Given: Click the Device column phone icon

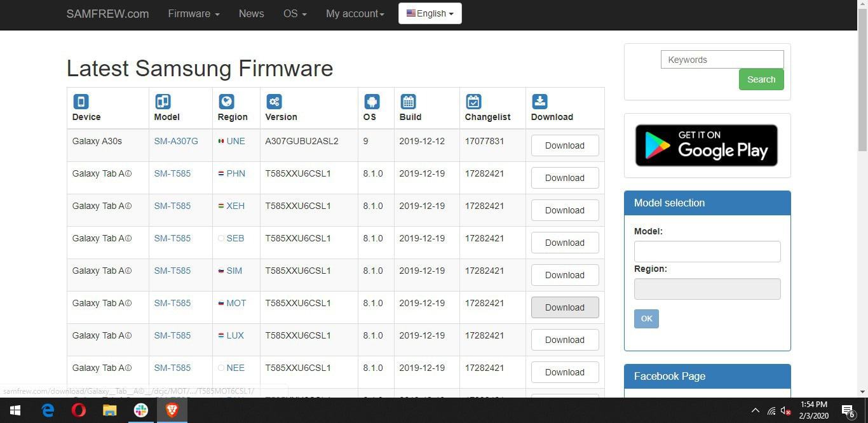Looking at the screenshot, I should click(x=81, y=102).
